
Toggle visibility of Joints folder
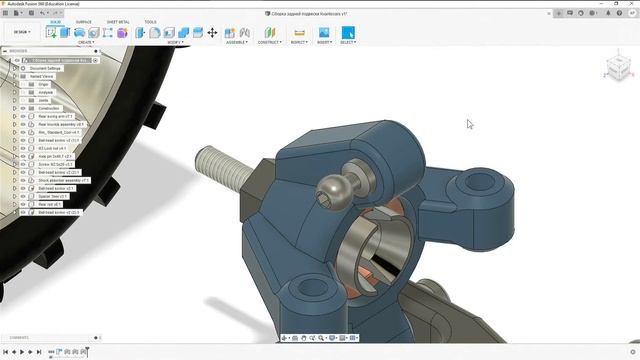coord(23,100)
